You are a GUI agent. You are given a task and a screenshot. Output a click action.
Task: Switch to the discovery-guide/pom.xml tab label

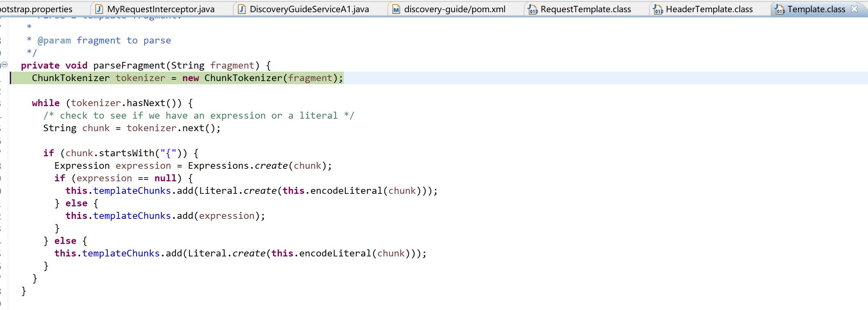click(455, 9)
